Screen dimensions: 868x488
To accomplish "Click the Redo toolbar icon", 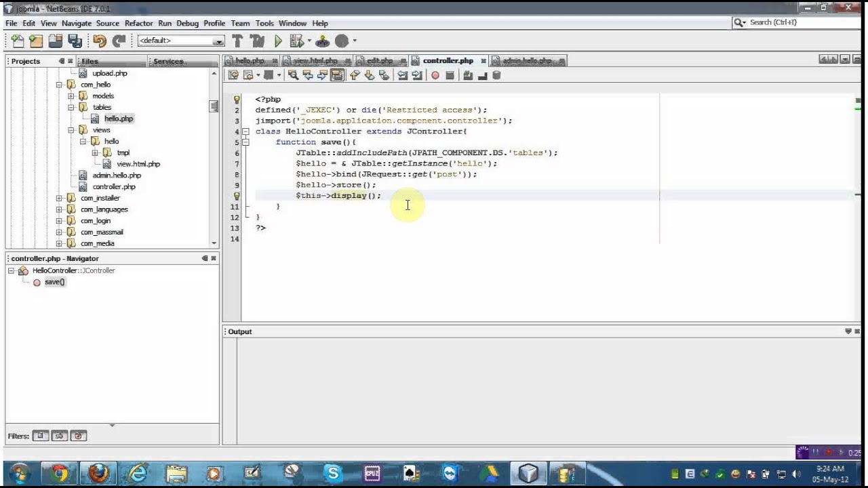I will [119, 41].
